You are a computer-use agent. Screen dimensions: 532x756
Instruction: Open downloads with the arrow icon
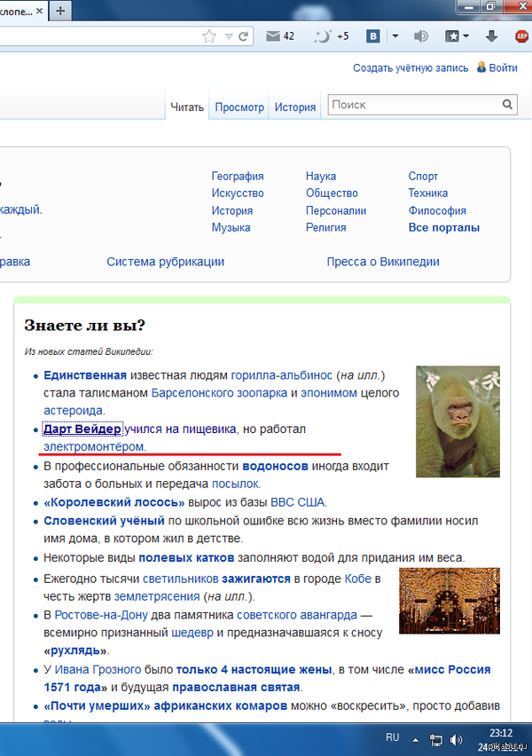coord(491,36)
